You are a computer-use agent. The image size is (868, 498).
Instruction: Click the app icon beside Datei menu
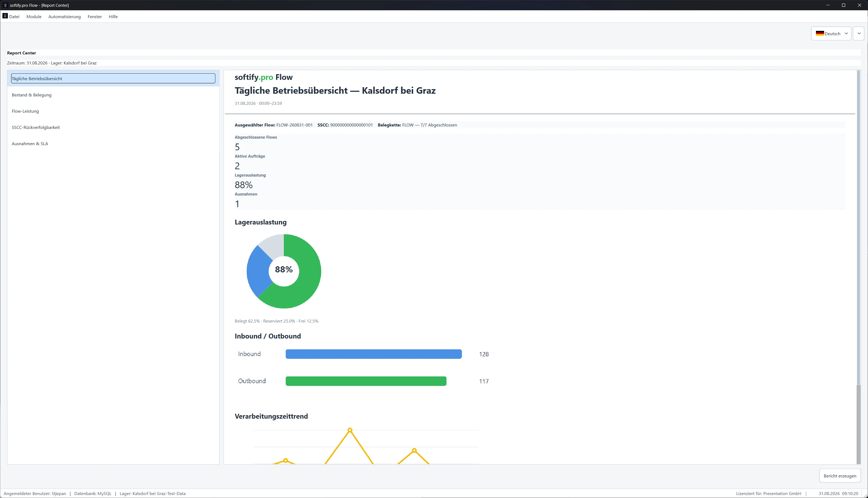pos(5,16)
